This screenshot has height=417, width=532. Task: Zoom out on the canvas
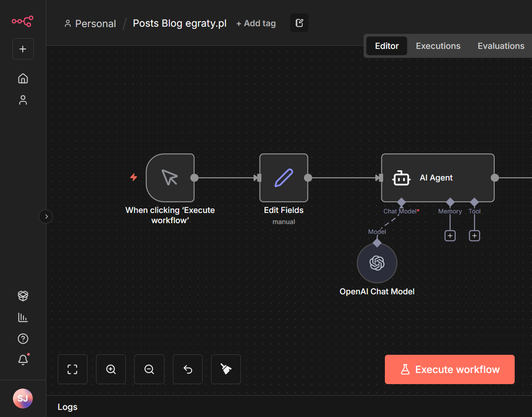[149, 369]
